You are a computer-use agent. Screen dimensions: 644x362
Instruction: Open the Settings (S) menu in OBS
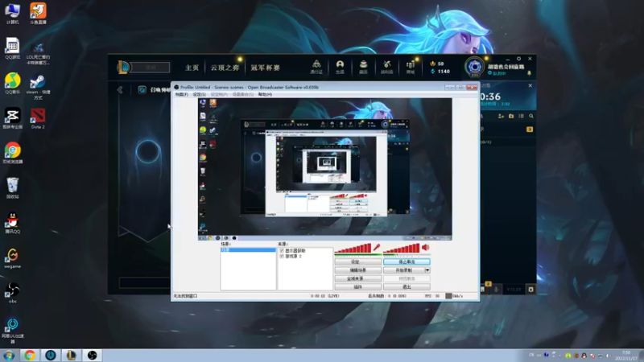coord(199,94)
